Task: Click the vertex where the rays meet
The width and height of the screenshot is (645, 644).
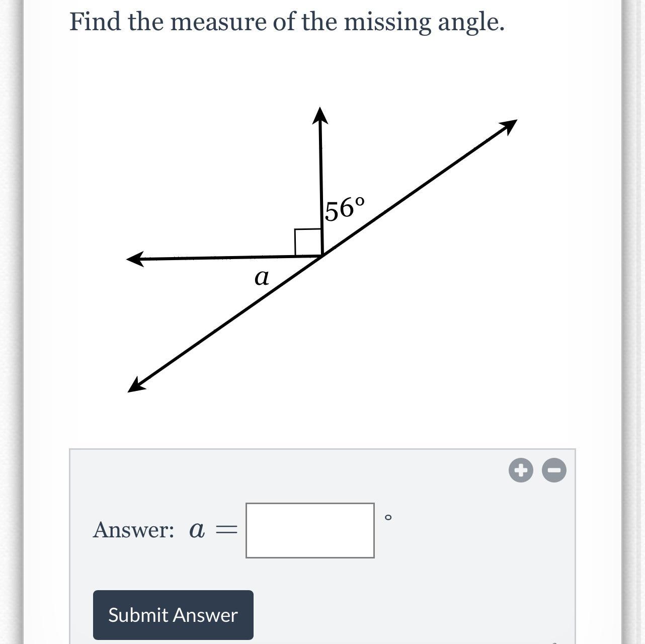Action: click(322, 256)
